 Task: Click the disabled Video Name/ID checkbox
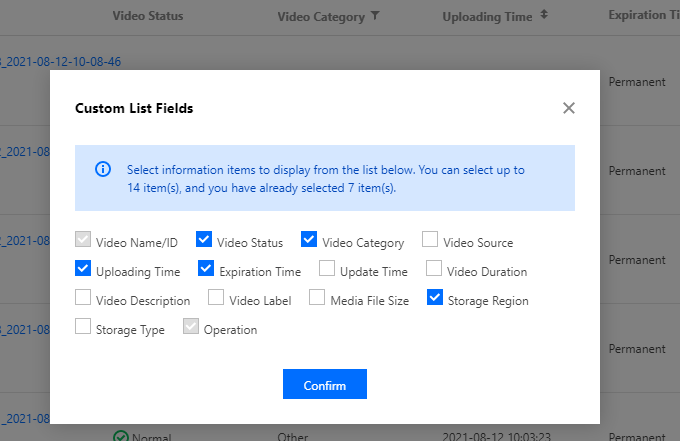point(83,240)
